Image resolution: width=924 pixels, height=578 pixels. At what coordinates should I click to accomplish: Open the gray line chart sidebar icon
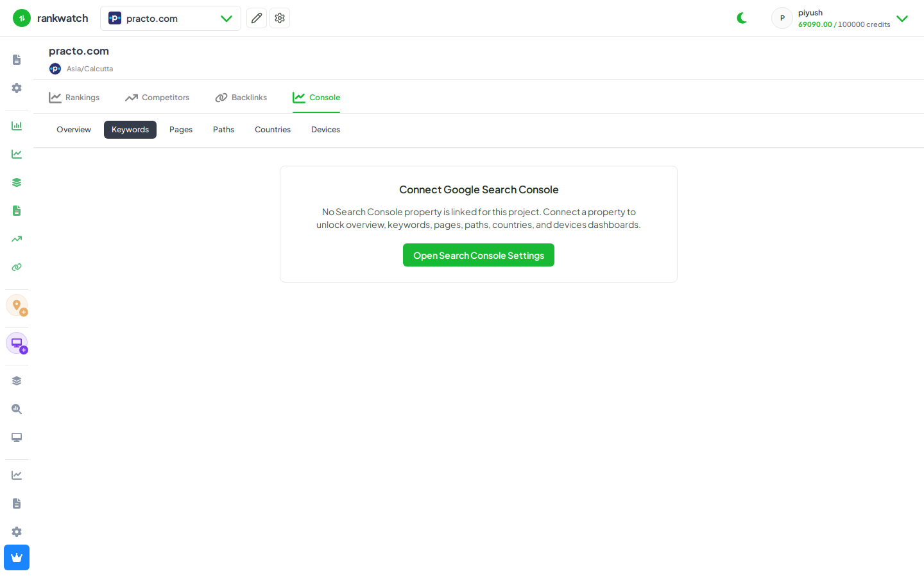click(x=17, y=475)
